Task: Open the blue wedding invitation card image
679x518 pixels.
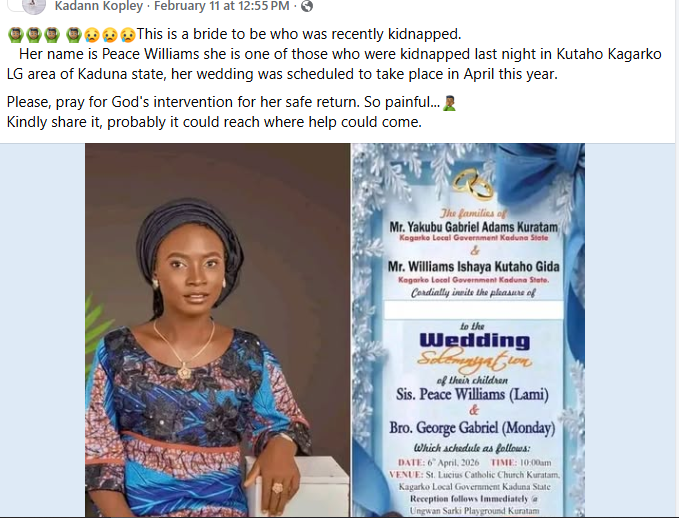Action: (x=468, y=330)
